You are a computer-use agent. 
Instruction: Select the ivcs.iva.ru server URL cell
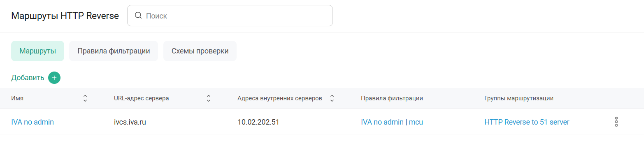click(130, 122)
